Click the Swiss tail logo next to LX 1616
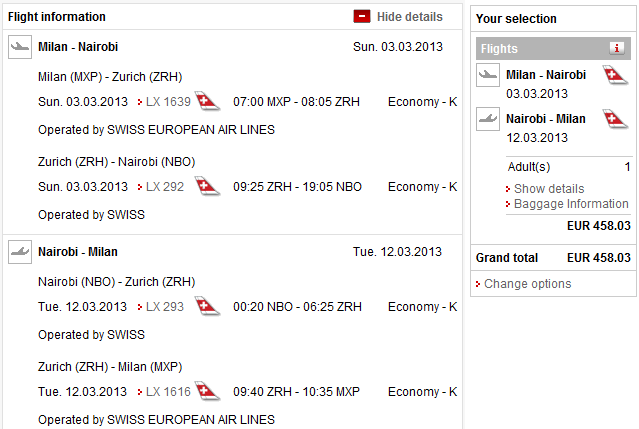639x429 pixels. [208, 392]
